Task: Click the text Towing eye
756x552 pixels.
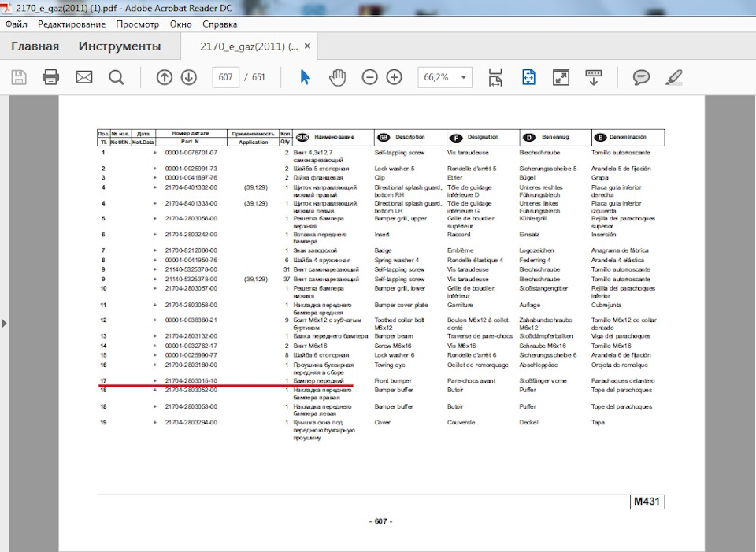Action: pos(390,365)
